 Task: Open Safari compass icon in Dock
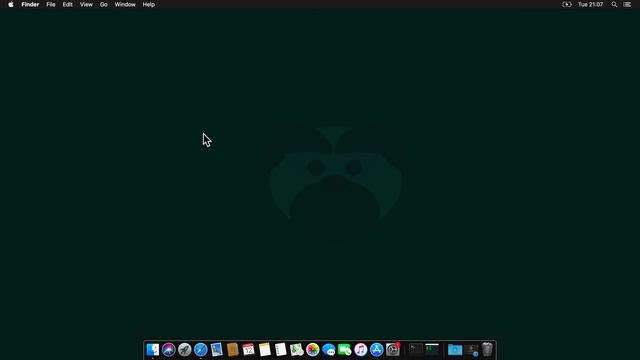tap(200, 350)
